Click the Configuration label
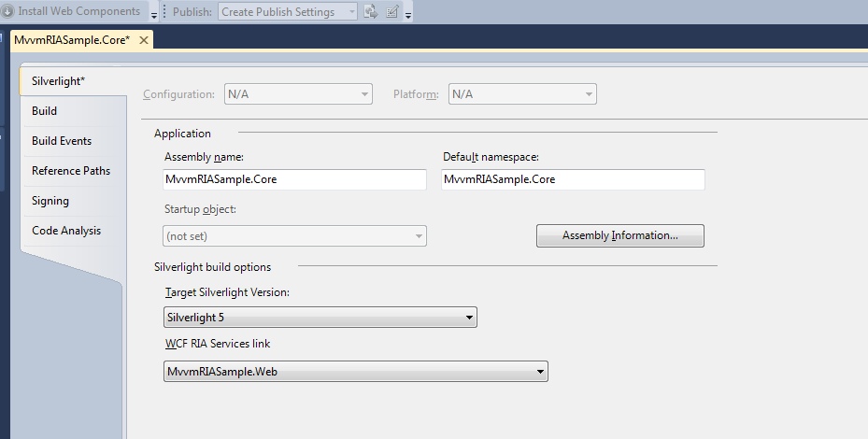This screenshot has width=868, height=439. coord(178,94)
